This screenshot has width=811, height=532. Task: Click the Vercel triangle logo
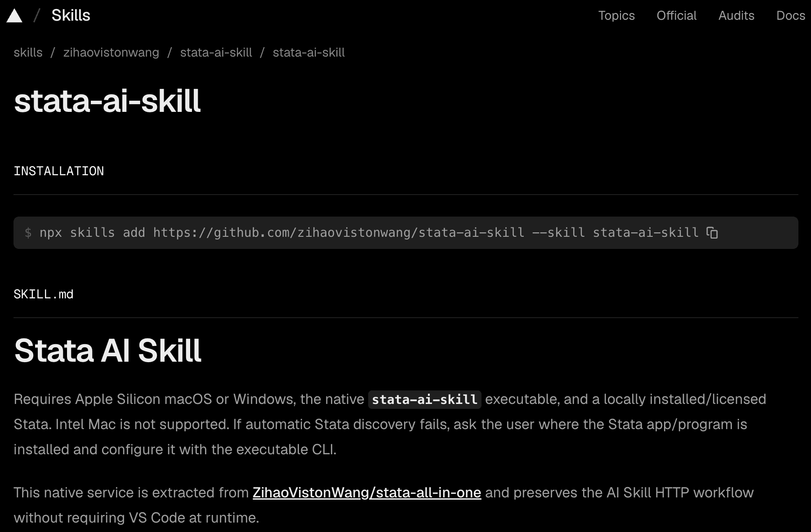point(14,16)
